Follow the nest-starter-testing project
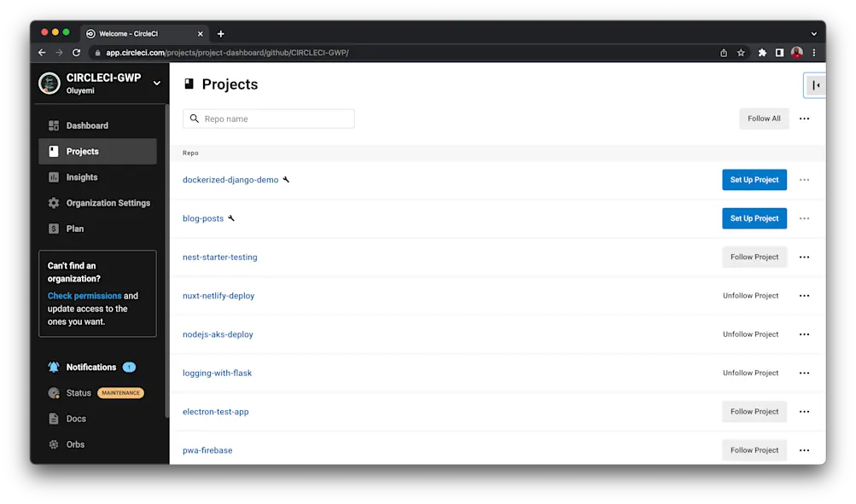The height and width of the screenshot is (504, 856). click(x=754, y=257)
